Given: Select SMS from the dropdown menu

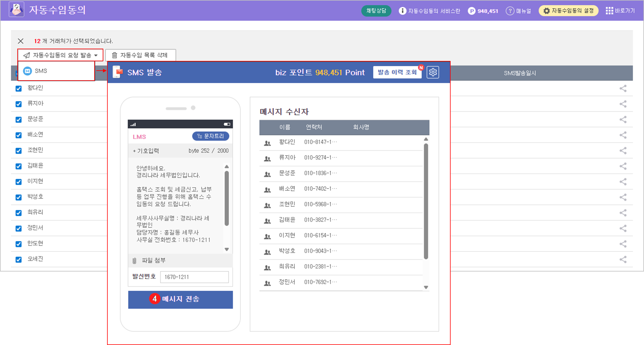Looking at the screenshot, I should pyautogui.click(x=41, y=71).
